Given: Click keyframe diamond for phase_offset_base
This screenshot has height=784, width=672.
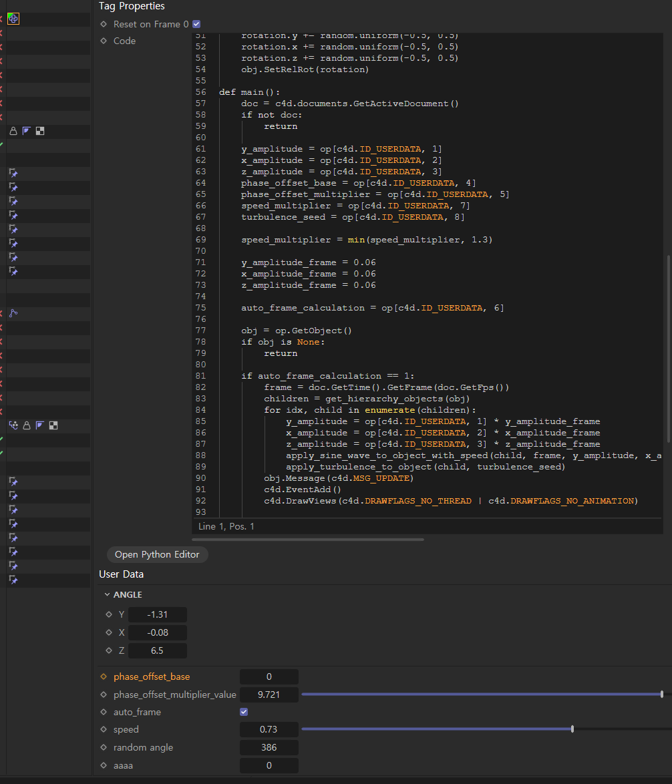Looking at the screenshot, I should pyautogui.click(x=104, y=676).
